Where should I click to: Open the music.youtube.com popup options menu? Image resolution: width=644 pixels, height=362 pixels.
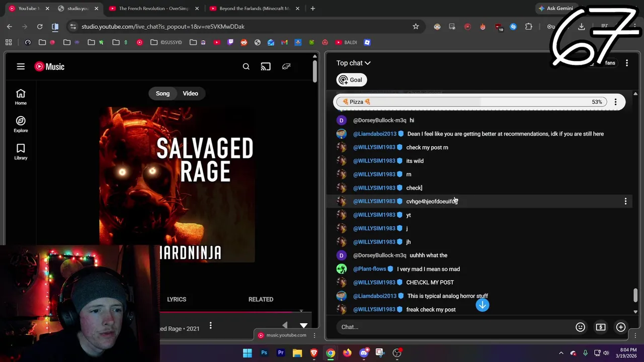tap(314, 335)
